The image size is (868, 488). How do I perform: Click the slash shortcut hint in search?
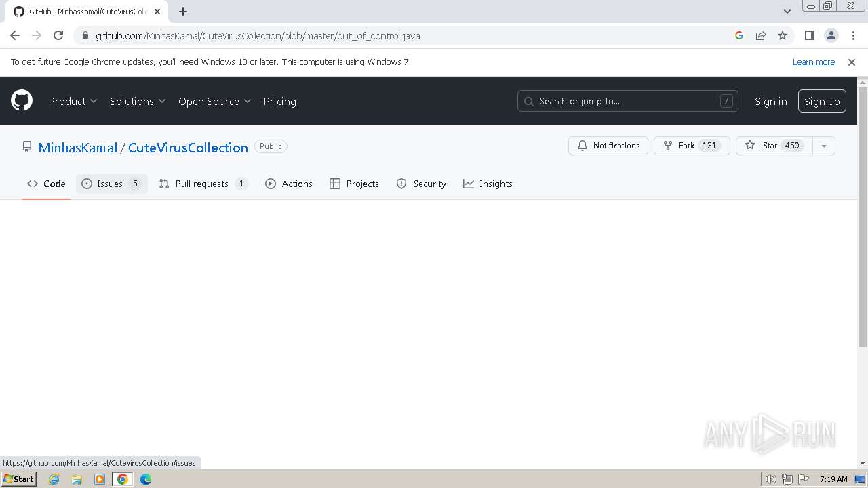tap(726, 101)
